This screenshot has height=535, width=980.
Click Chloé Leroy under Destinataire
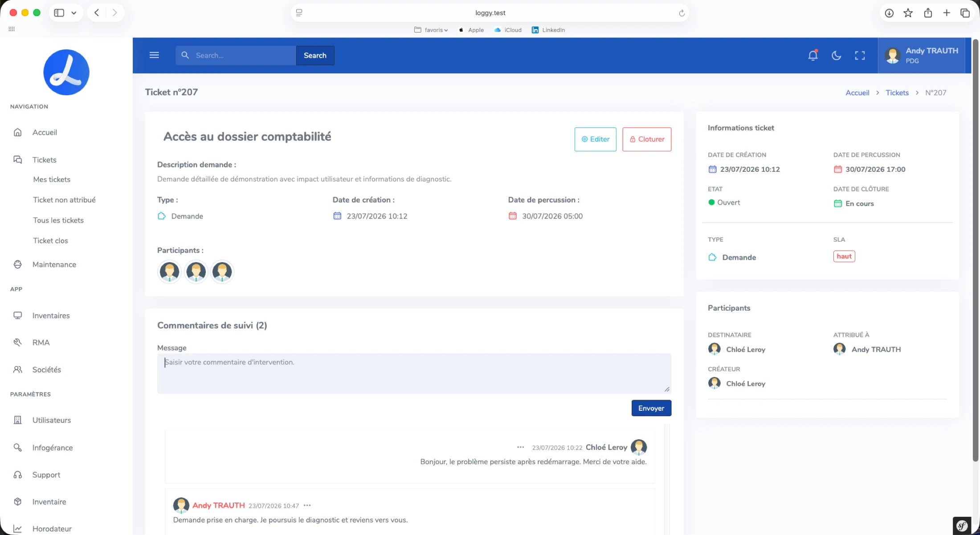click(746, 349)
